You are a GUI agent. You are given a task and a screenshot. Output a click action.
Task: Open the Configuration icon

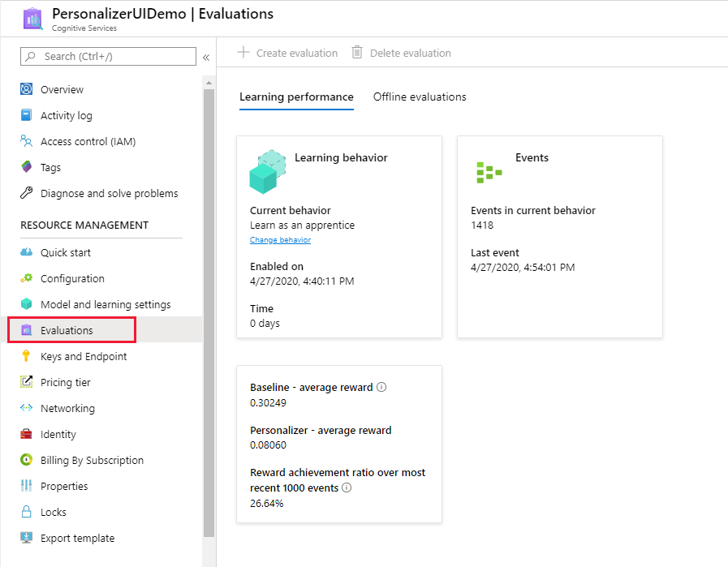(x=27, y=278)
